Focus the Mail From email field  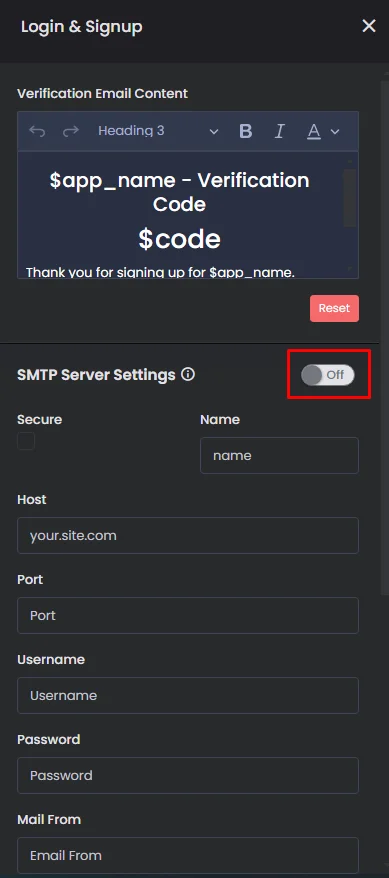(188, 856)
